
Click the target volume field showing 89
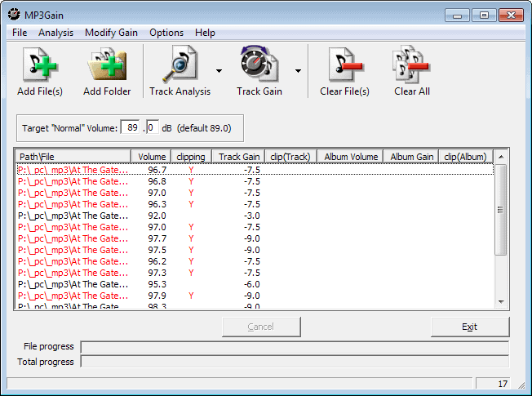(131, 127)
